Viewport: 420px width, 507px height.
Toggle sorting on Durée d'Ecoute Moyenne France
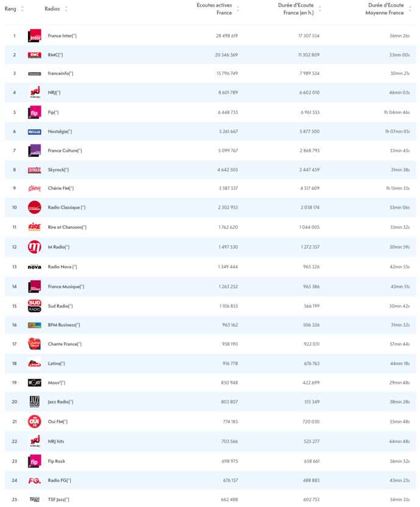click(x=408, y=10)
